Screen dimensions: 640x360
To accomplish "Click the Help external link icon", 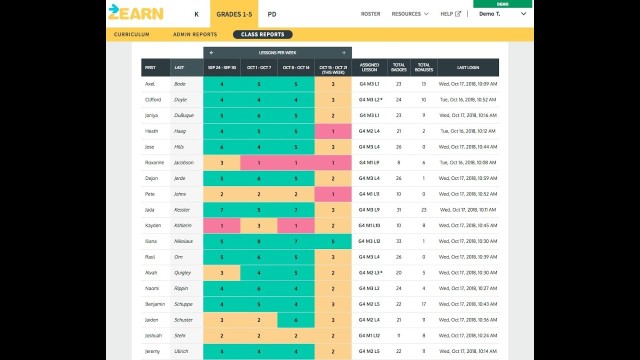I will point(458,14).
